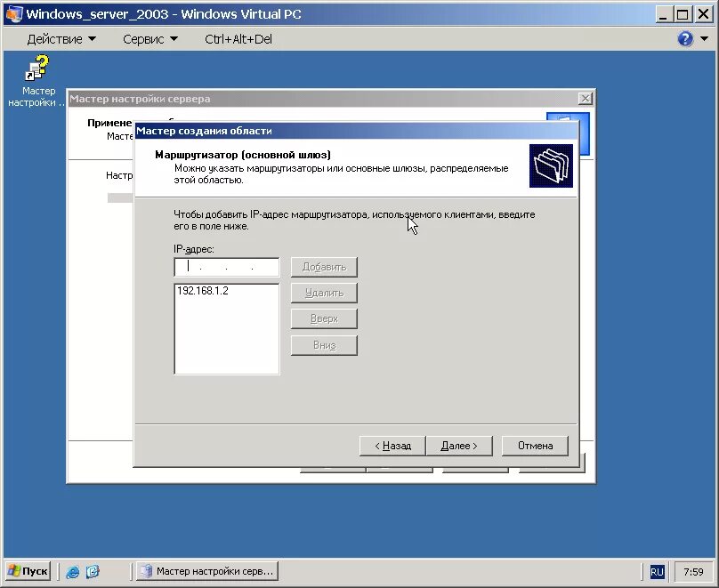Image resolution: width=719 pixels, height=588 pixels.
Task: Click the IP-адрес input field
Action: (x=227, y=267)
